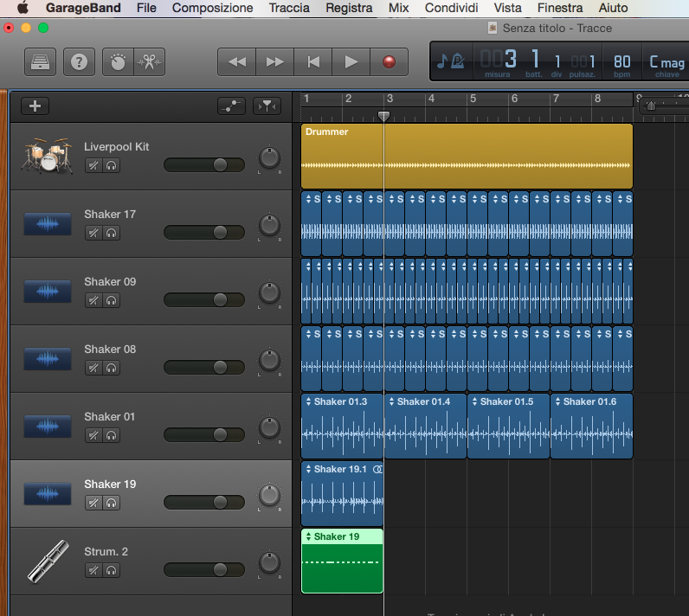Click the Shaker 17 volume slider
The image size is (689, 616).
point(204,232)
